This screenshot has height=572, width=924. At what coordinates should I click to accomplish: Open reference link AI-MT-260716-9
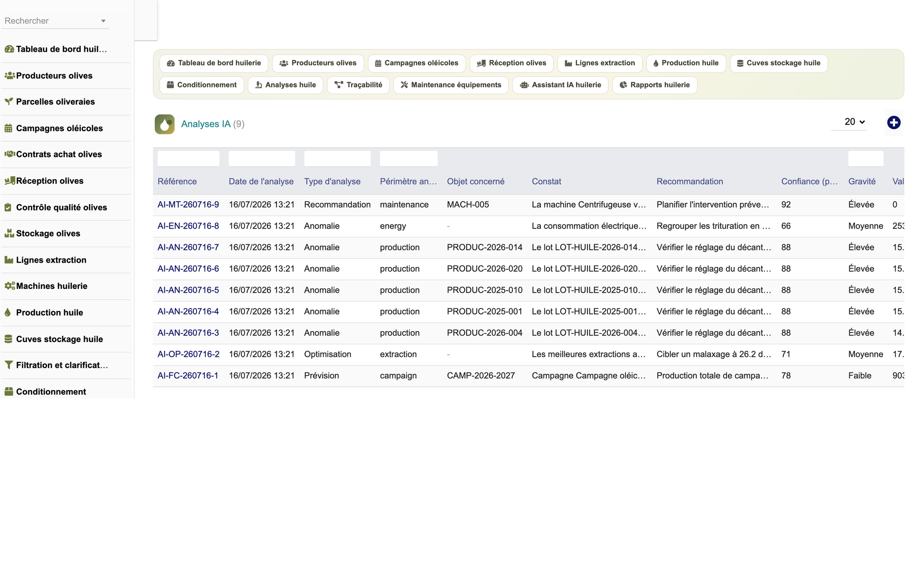[188, 205]
